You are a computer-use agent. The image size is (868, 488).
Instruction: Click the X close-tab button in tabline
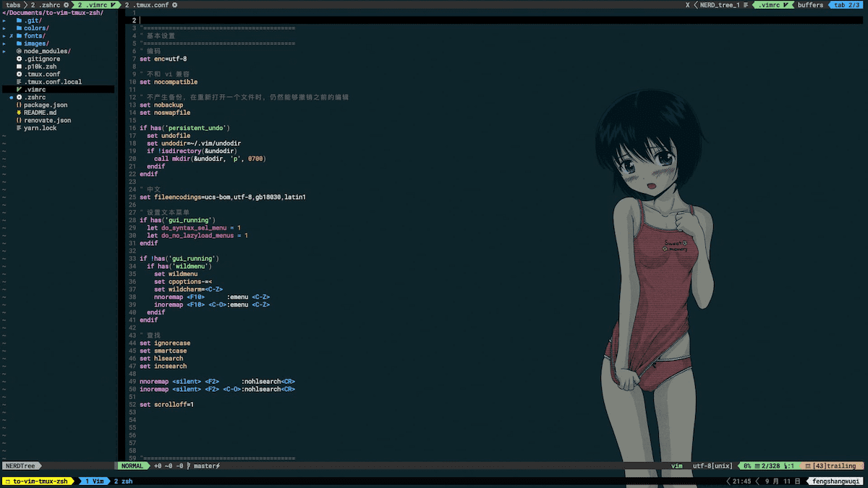point(687,5)
